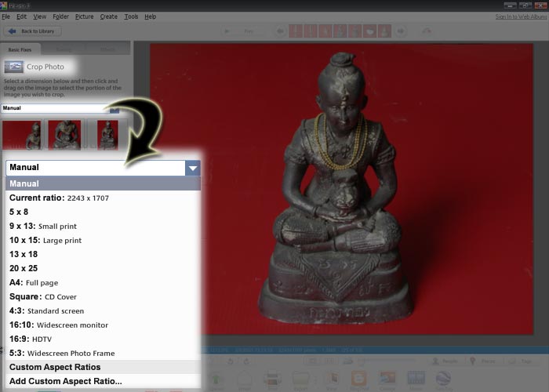This screenshot has height=392, width=549.
Task: Open the enlarged Manual dropdown arrow
Action: (x=193, y=168)
